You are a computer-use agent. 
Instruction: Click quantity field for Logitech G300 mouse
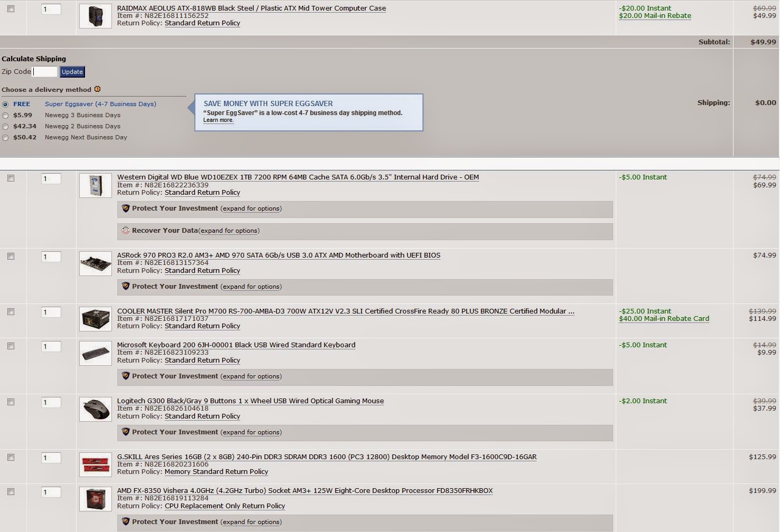pos(51,403)
